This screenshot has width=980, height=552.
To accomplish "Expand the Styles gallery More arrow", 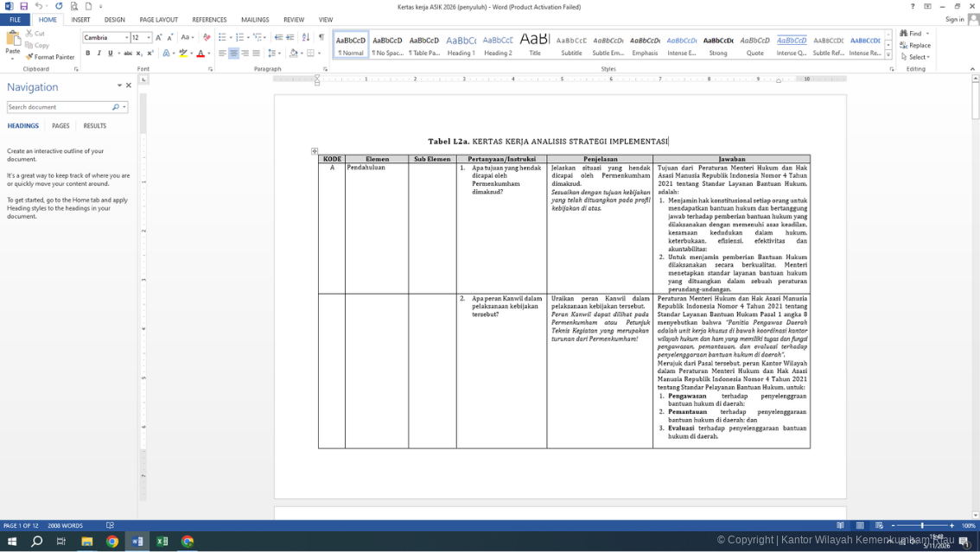I will pyautogui.click(x=888, y=55).
